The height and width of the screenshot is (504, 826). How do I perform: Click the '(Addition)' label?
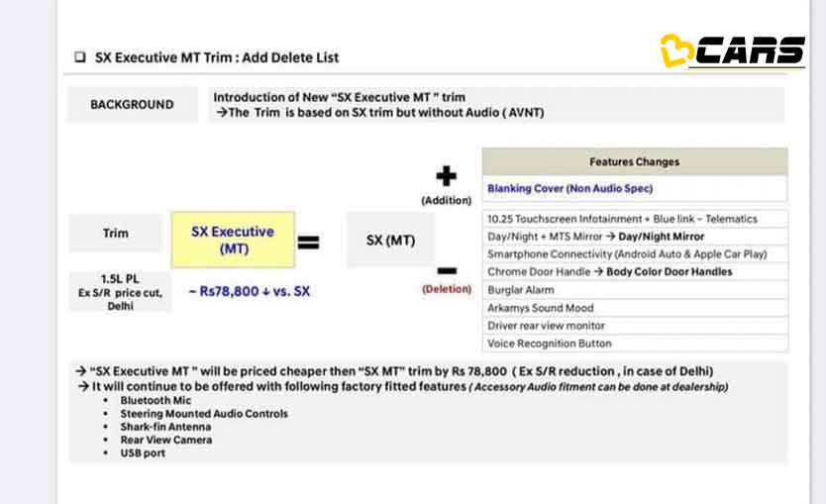point(447,200)
